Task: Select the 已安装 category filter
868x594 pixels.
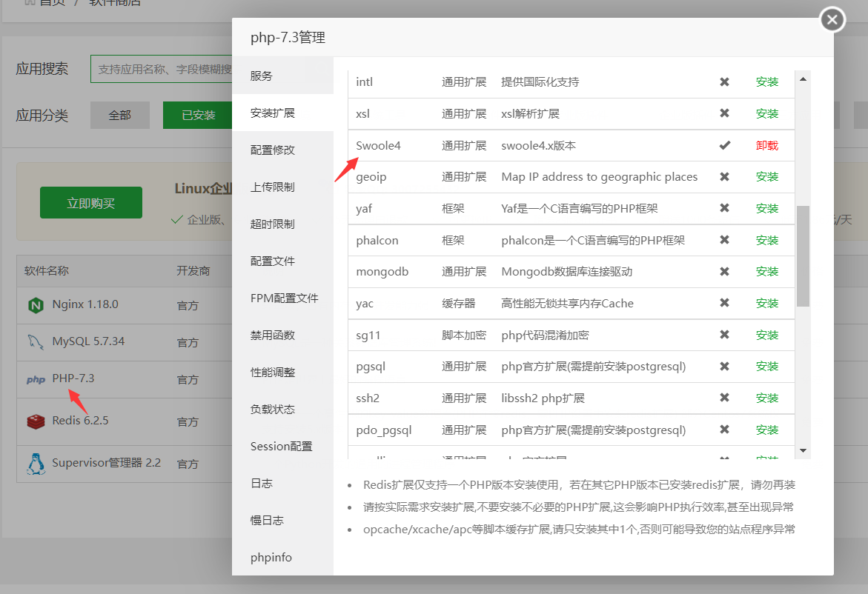Action: [198, 115]
